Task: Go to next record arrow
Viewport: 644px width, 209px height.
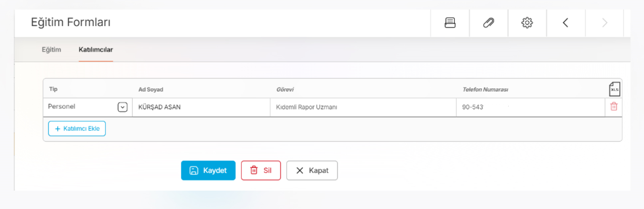Action: pos(604,23)
